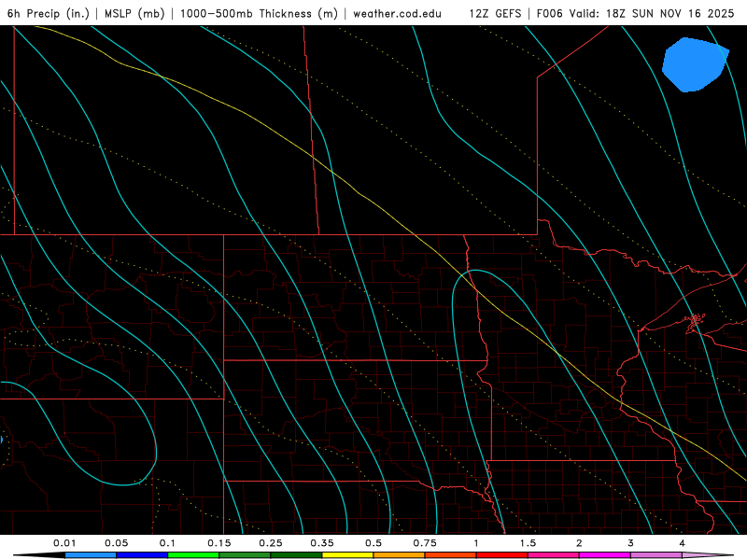Click the '1000-500mb Thickness (m)' label
Viewport: 747px width, 560px height.
point(259,13)
